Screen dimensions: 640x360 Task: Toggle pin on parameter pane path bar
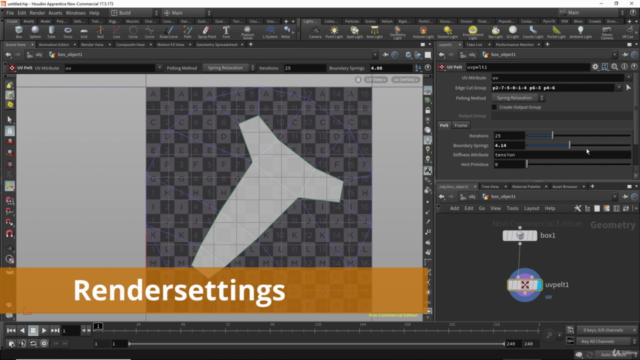click(x=625, y=55)
